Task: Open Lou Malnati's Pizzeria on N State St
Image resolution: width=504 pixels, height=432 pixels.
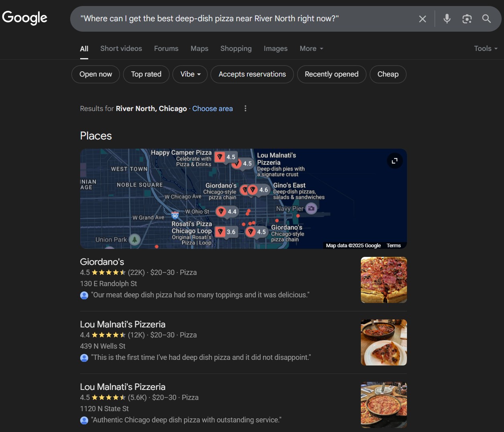Action: 123,387
